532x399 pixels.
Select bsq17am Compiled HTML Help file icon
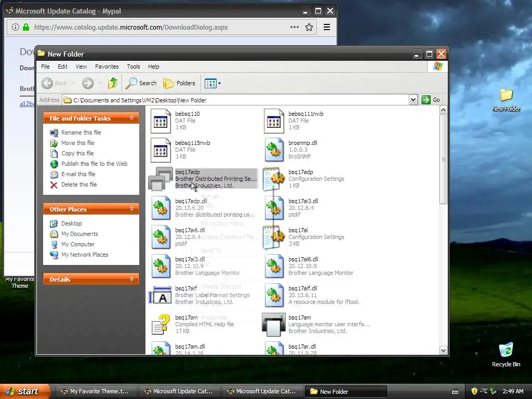pos(161,325)
